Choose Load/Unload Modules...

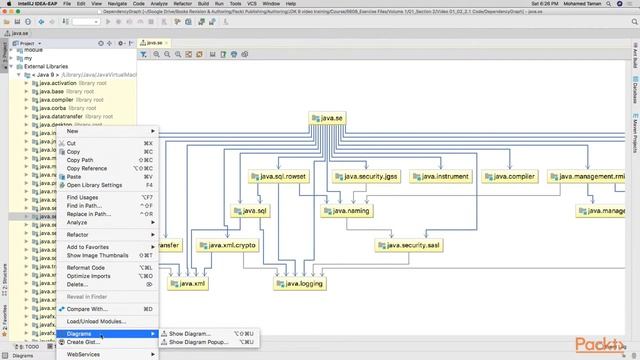click(107, 322)
